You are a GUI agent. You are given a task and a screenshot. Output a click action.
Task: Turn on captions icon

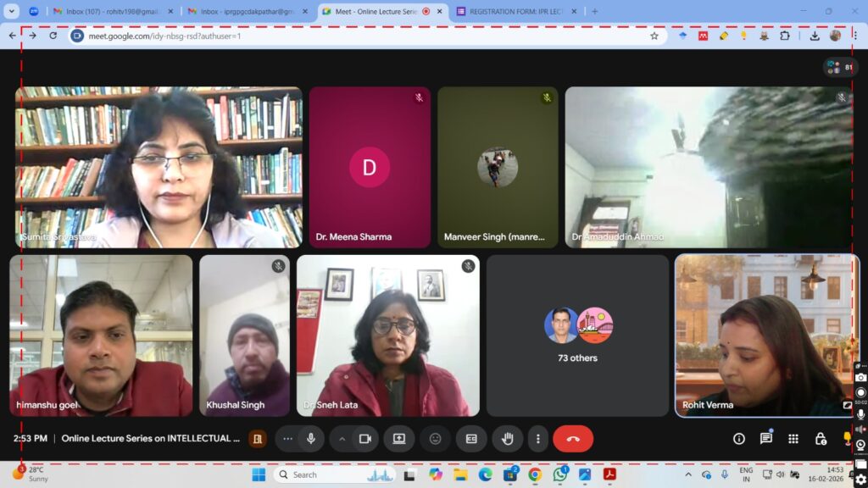point(471,439)
